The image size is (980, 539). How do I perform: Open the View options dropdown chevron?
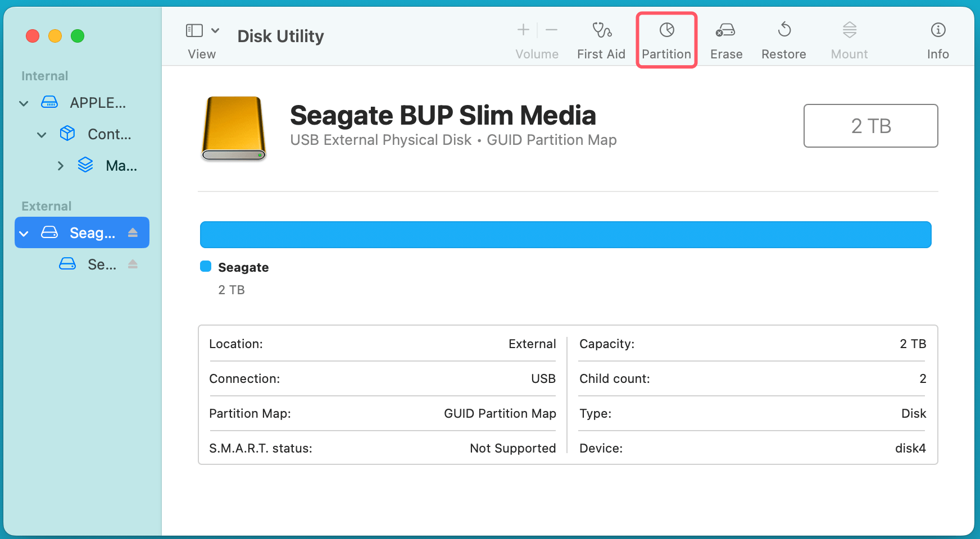(x=215, y=30)
